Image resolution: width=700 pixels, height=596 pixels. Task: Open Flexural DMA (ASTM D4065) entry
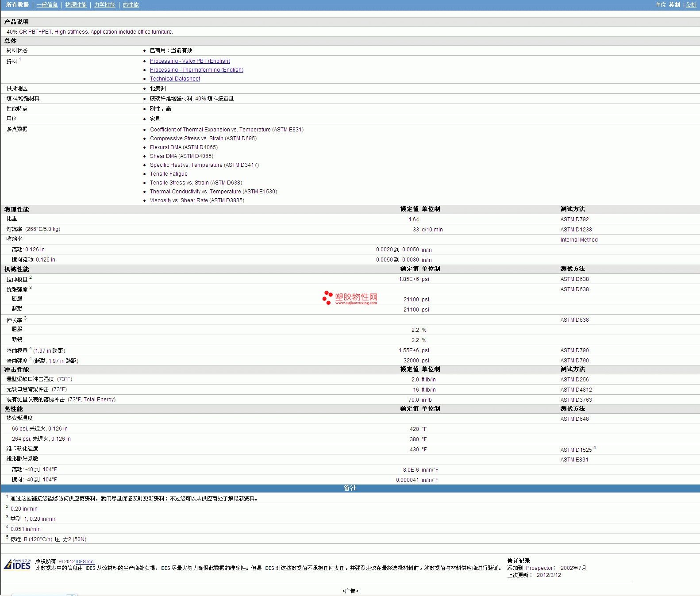184,147
